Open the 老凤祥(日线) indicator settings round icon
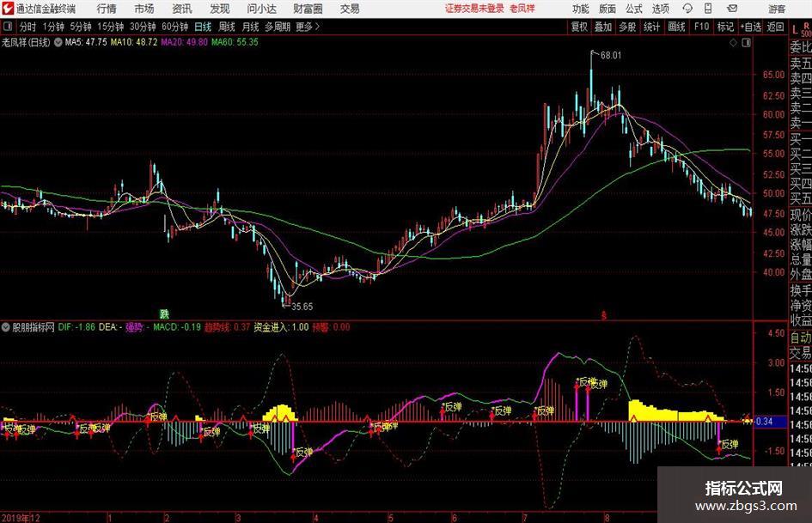 [x=58, y=42]
